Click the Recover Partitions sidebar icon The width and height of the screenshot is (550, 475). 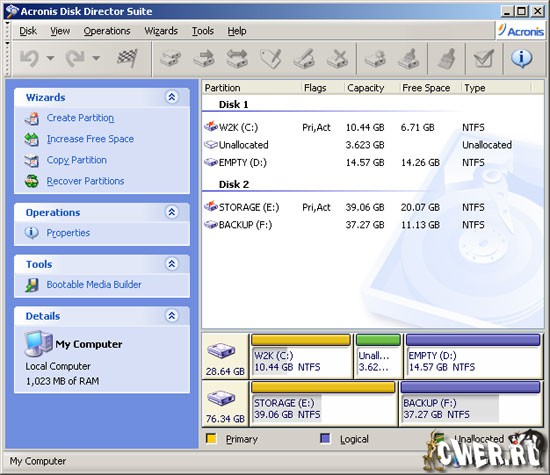pos(32,181)
